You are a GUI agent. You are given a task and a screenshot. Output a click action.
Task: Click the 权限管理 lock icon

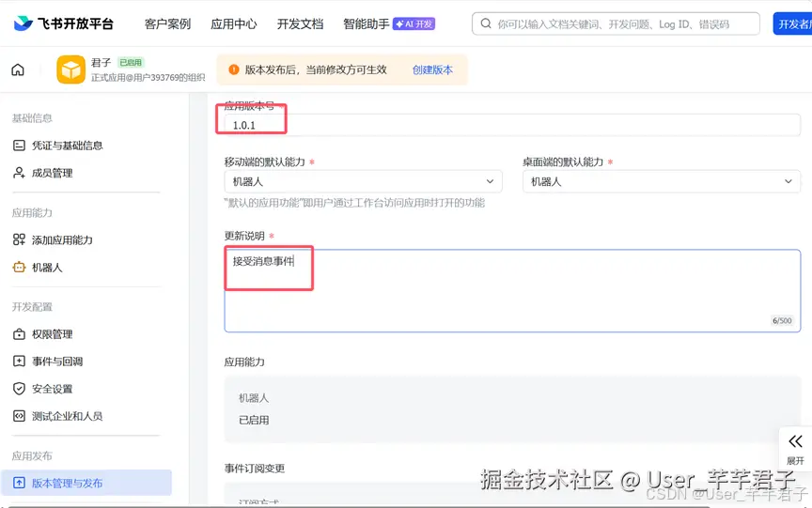pos(19,334)
